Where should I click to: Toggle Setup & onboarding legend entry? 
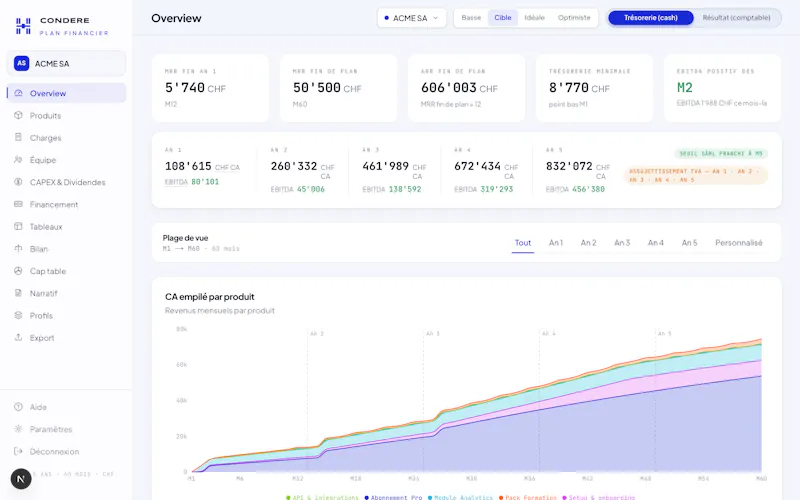click(598, 497)
